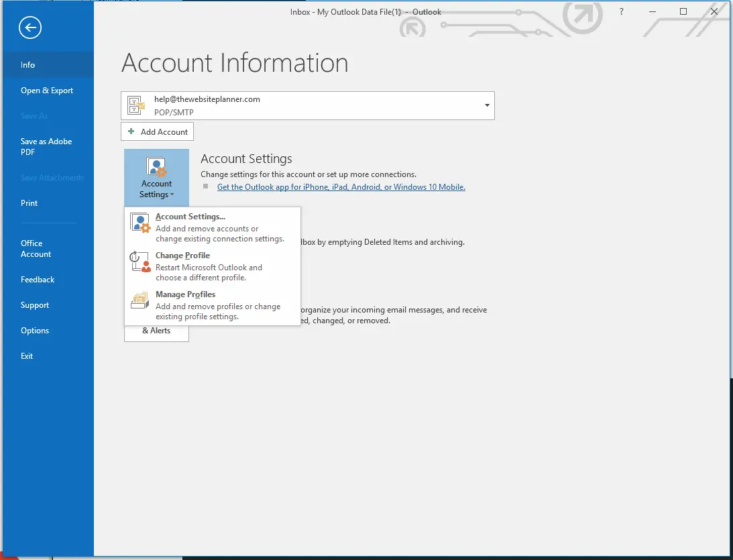Click the green plus icon on Add Account
Image resolution: width=733 pixels, height=560 pixels.
pyautogui.click(x=131, y=131)
